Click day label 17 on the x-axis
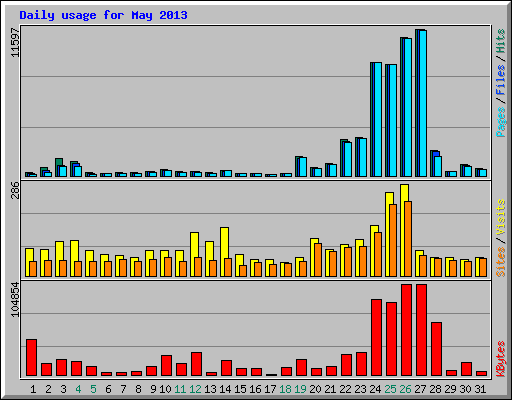The image size is (512, 400). [270, 389]
